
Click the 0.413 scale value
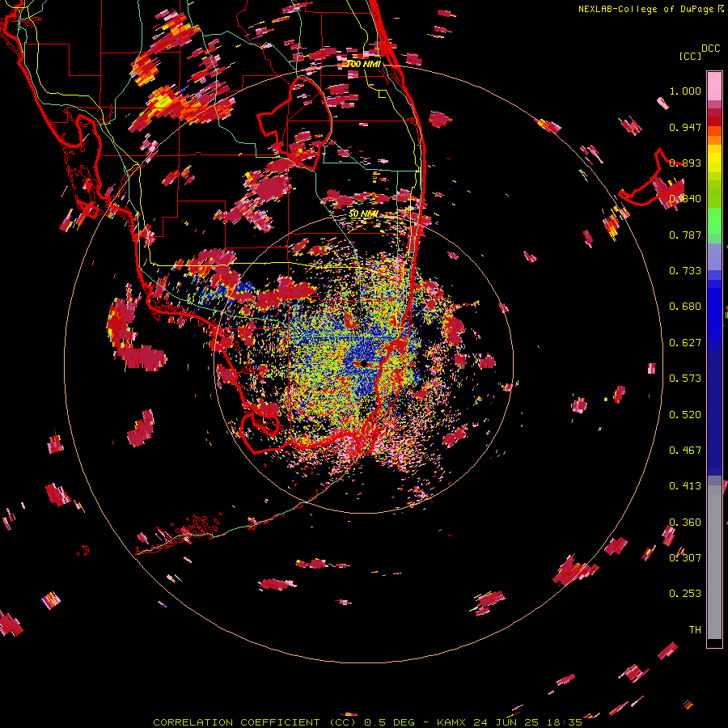(685, 486)
